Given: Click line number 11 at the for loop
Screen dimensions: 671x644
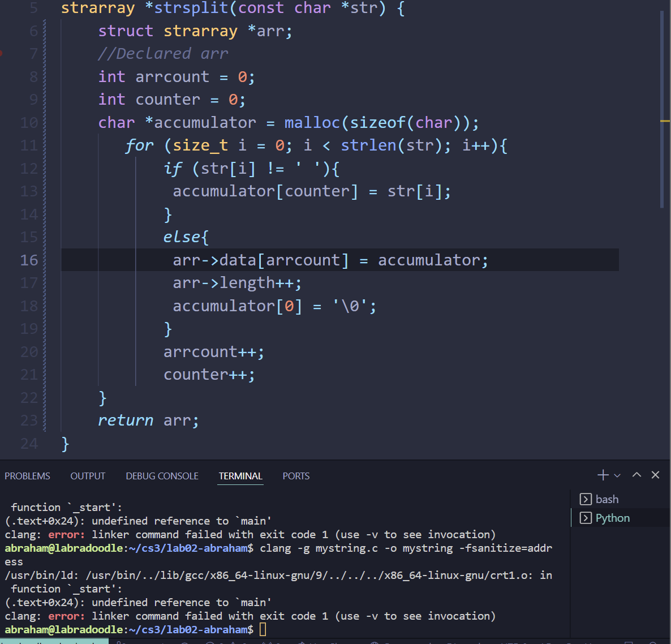Looking at the screenshot, I should (29, 145).
